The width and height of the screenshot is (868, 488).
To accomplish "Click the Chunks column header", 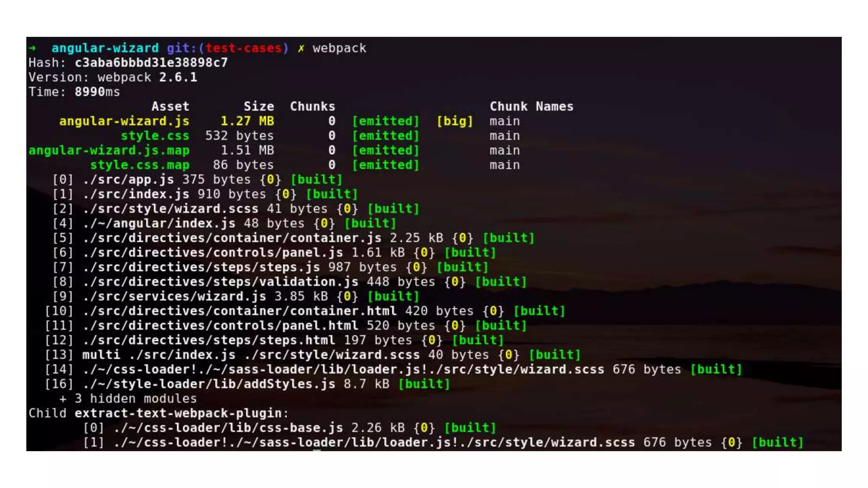I will point(312,106).
